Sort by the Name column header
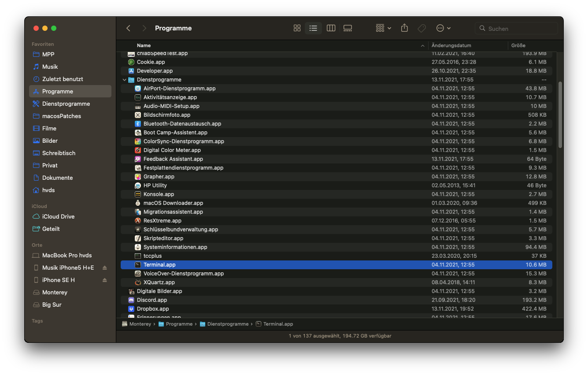The width and height of the screenshot is (588, 375). (144, 45)
